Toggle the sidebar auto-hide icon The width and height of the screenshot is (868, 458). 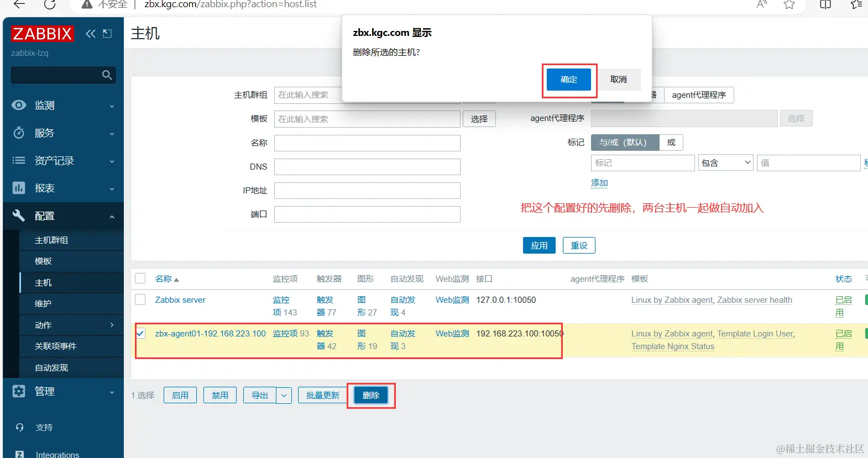point(107,34)
